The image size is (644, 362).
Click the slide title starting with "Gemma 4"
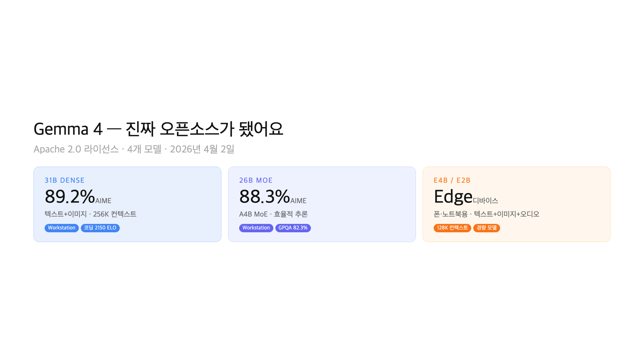click(158, 129)
